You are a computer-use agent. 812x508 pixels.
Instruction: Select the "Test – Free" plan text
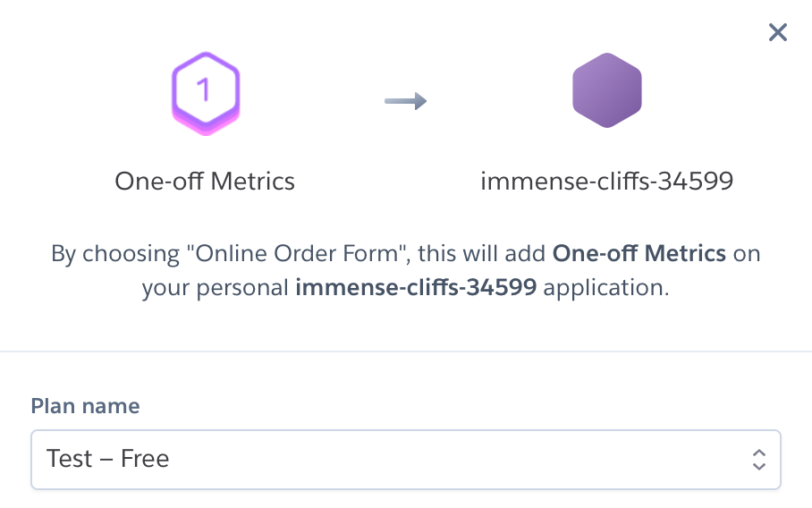point(108,460)
